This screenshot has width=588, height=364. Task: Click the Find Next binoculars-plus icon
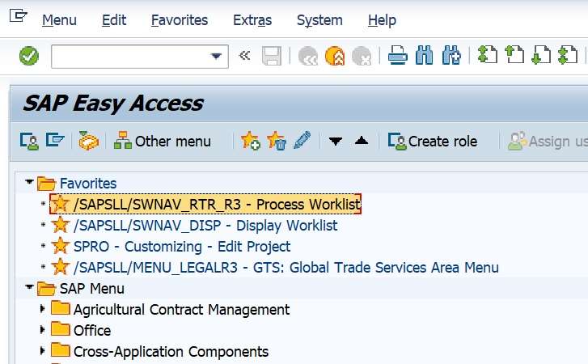tap(451, 56)
